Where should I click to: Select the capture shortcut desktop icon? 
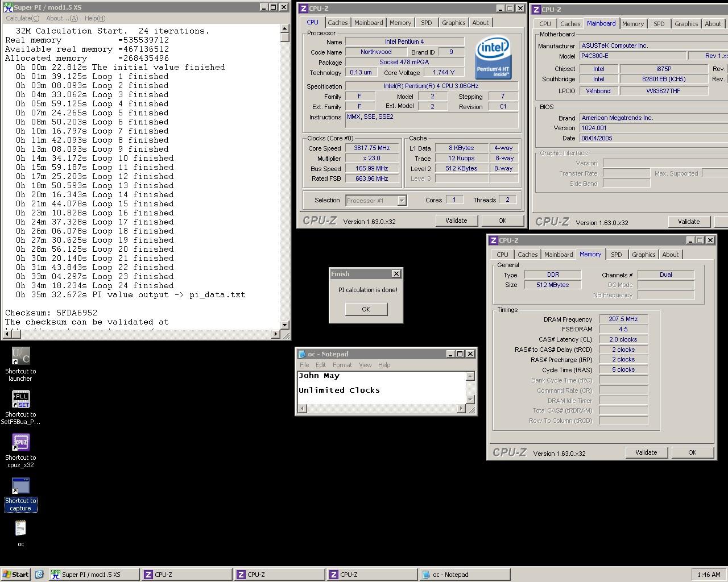tap(20, 493)
